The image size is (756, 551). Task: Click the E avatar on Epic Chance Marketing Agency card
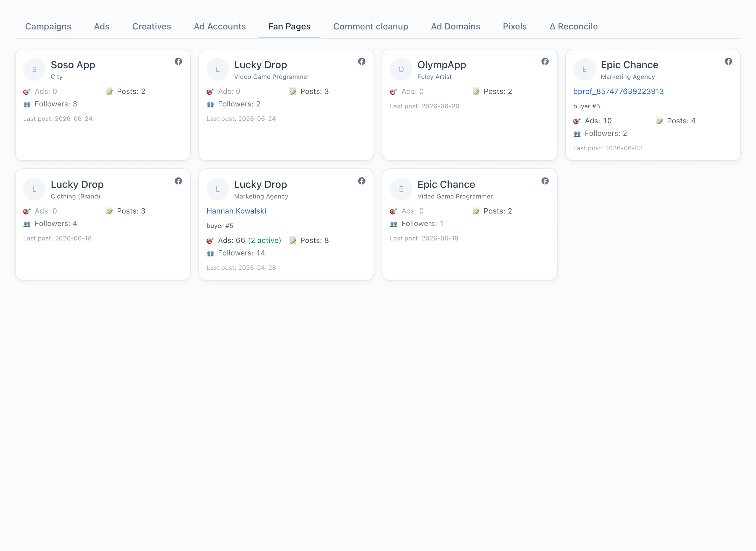tap(584, 70)
